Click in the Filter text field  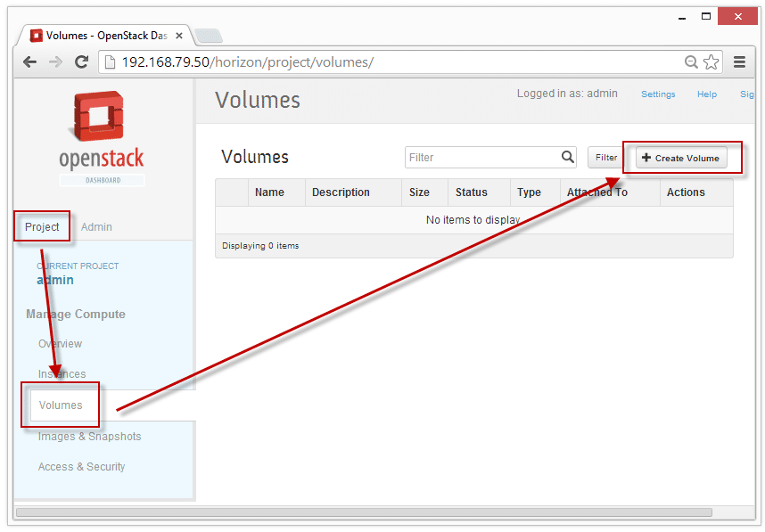(x=481, y=158)
